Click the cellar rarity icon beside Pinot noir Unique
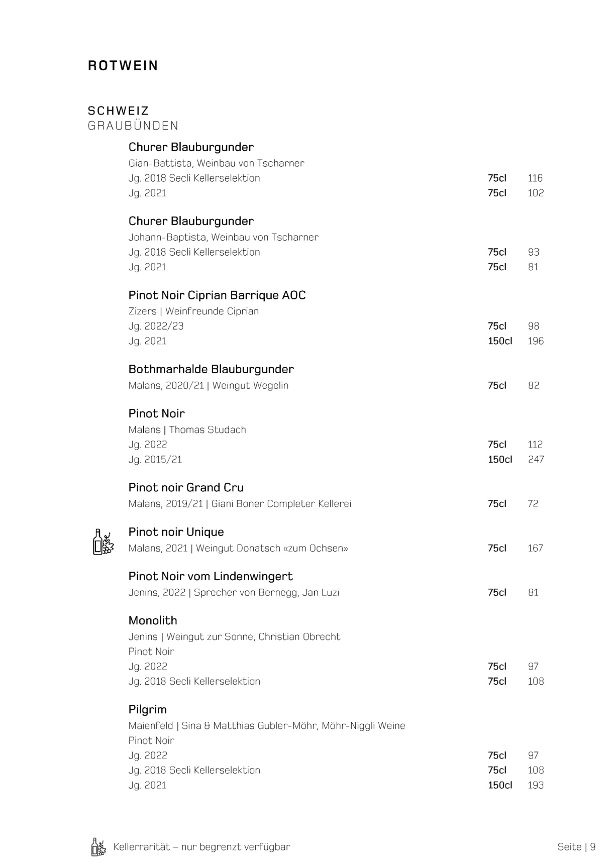Image resolution: width=614 pixels, height=868 pixels. pyautogui.click(x=104, y=542)
